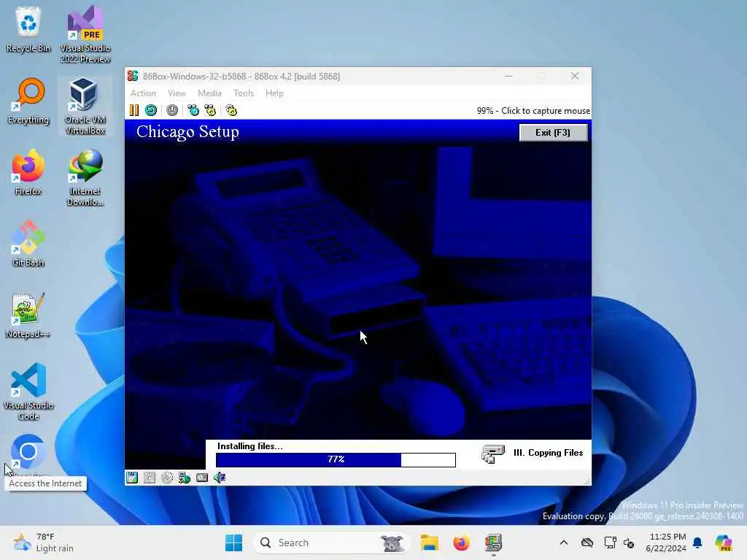Select Oracle VM VirtualBox desktop icon

pyautogui.click(x=85, y=106)
